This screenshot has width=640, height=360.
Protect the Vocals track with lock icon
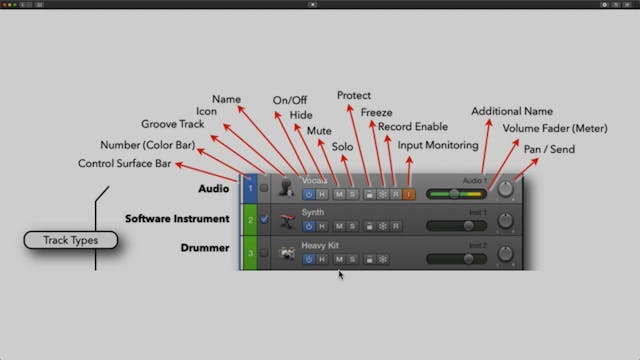point(369,195)
